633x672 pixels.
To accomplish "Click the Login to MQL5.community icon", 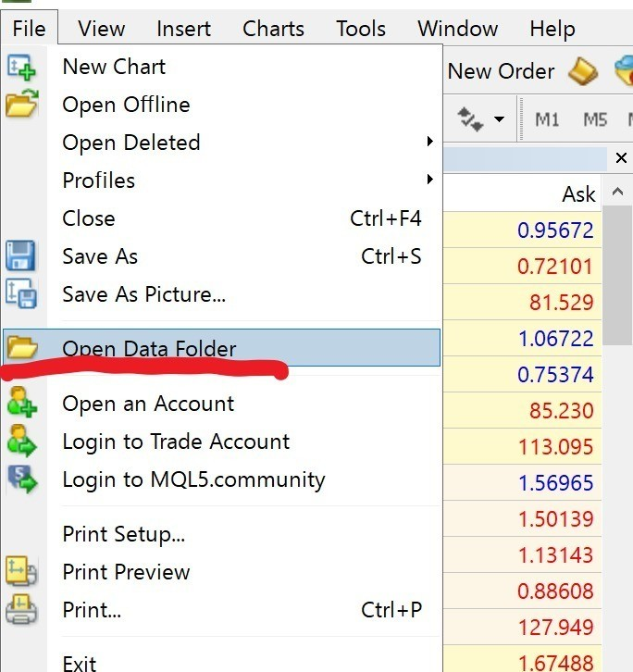I will pos(20,479).
